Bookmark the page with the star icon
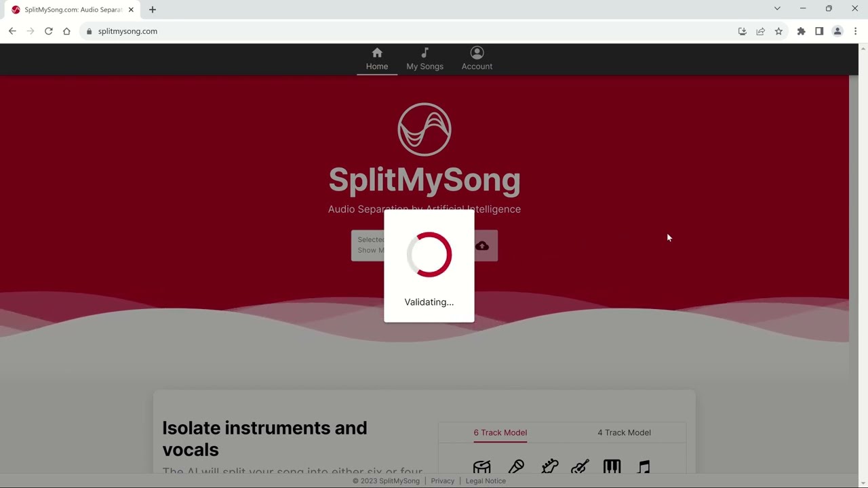This screenshot has height=488, width=868. click(x=778, y=31)
